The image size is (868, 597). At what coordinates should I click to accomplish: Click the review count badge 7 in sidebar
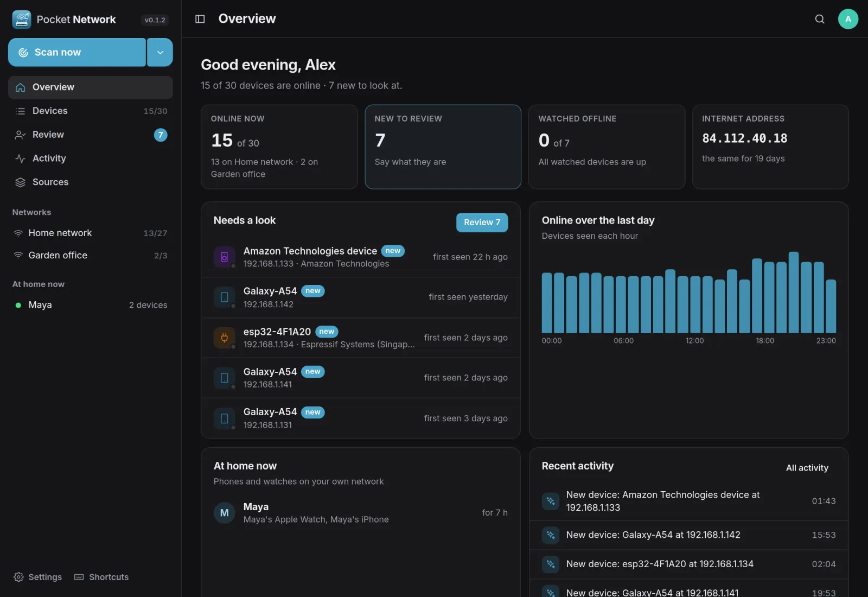coord(161,135)
